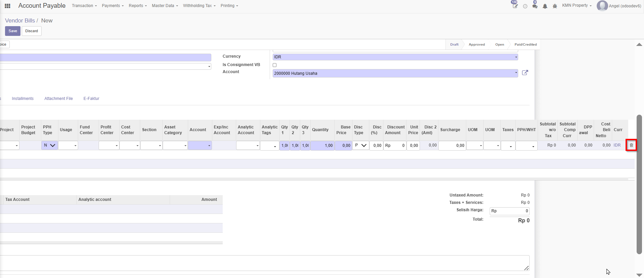Go back via Vendor Bills breadcrumb
644x278 pixels.
(x=20, y=20)
